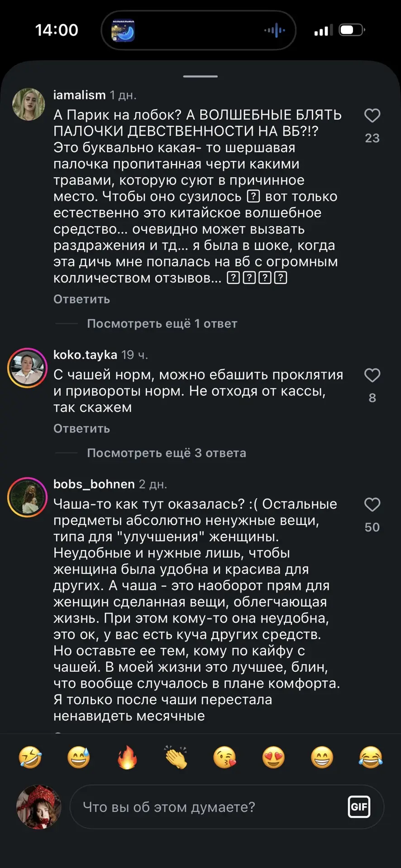This screenshot has height=868, width=401.
Task: Tap the comments sheet drag handle
Action: [200, 76]
